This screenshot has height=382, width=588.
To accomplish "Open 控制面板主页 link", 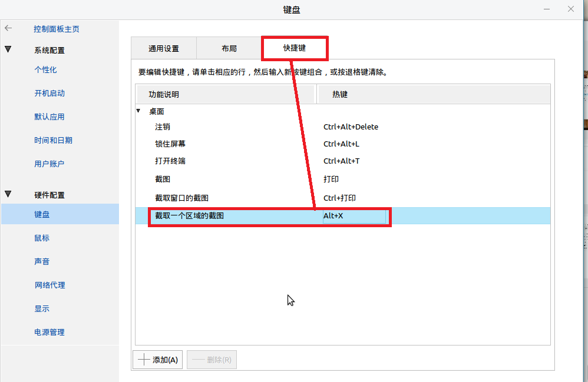I will click(x=56, y=29).
